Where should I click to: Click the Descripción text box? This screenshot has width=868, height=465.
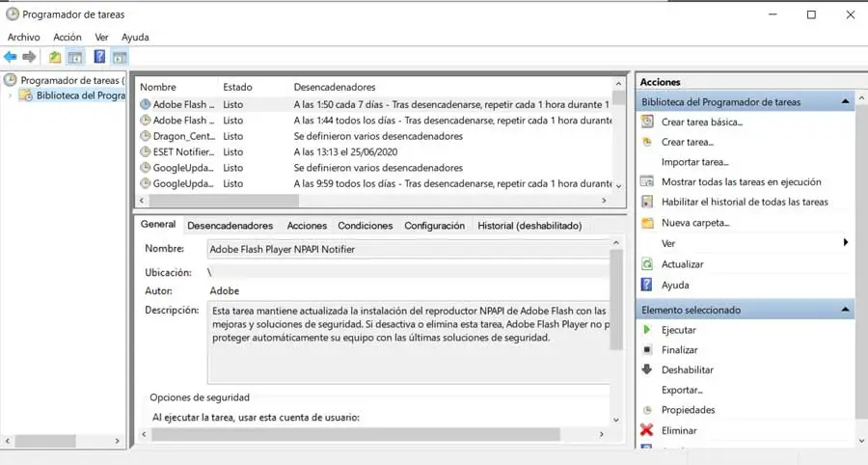[409, 342]
